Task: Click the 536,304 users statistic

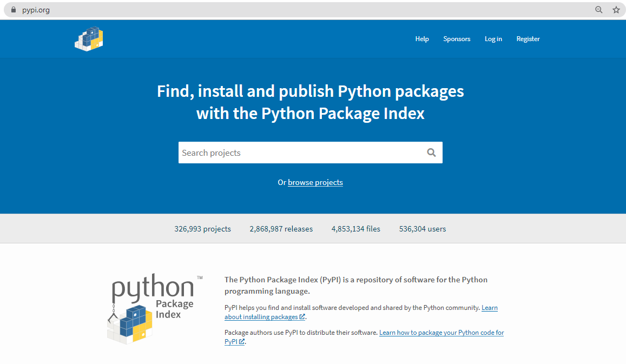Action: 423,229
